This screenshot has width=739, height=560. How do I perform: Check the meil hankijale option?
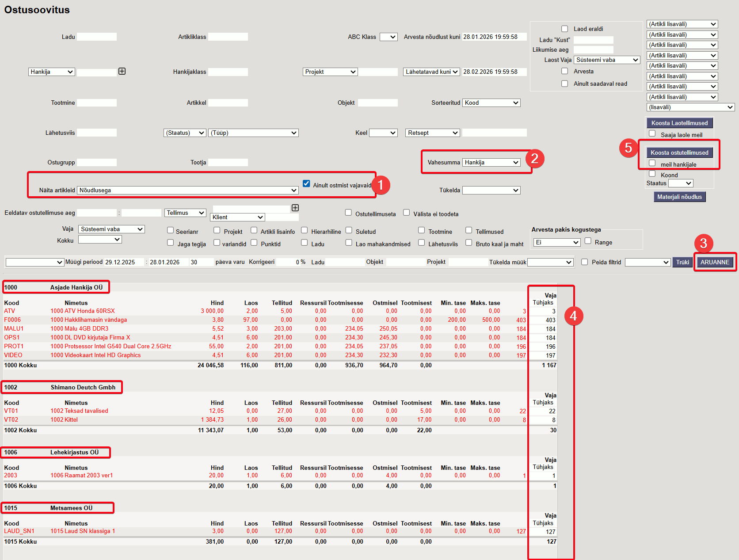click(652, 163)
